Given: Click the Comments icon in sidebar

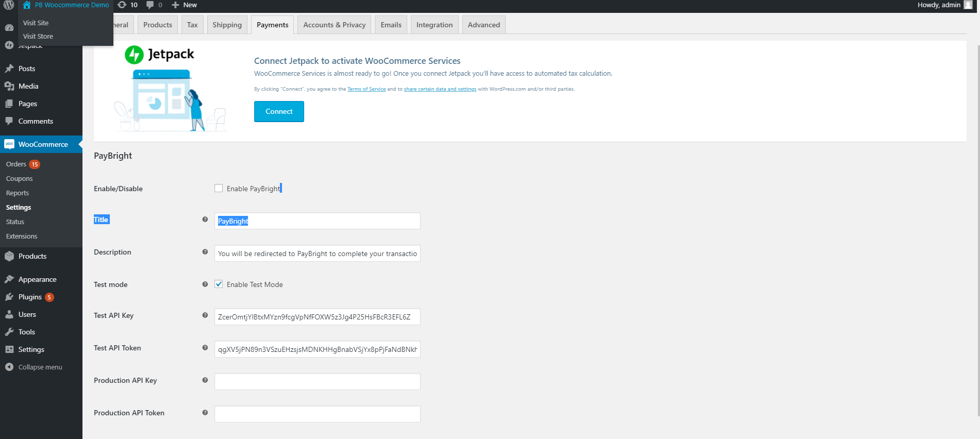Looking at the screenshot, I should tap(9, 121).
